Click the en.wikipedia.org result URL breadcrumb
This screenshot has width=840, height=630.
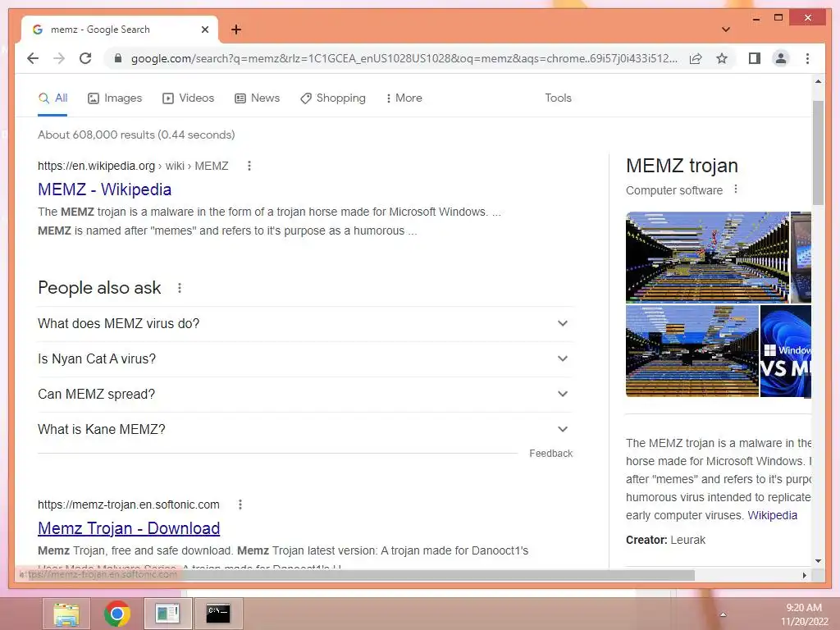coord(133,166)
